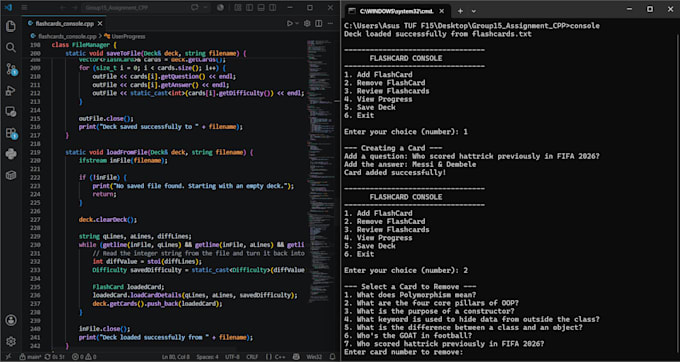The height and width of the screenshot is (362, 680).
Task: Change the CRLF end of line sequence
Action: [252, 357]
